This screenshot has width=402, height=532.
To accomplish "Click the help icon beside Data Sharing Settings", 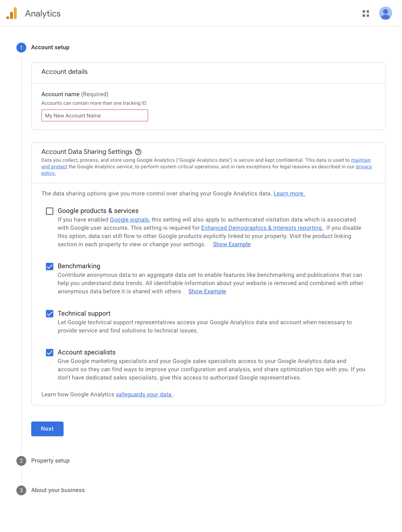I will tap(138, 152).
